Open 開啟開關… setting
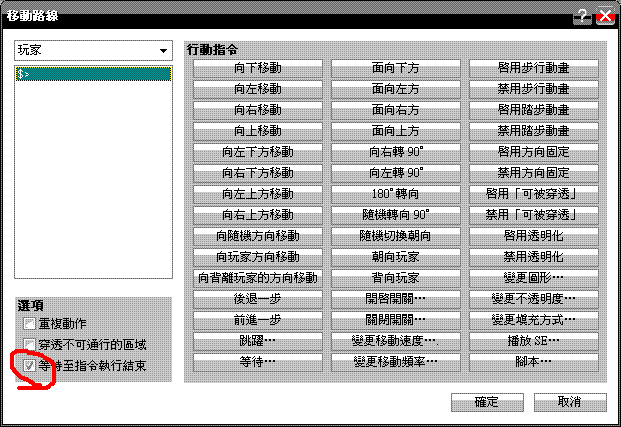This screenshot has height=427, width=621. click(x=396, y=299)
